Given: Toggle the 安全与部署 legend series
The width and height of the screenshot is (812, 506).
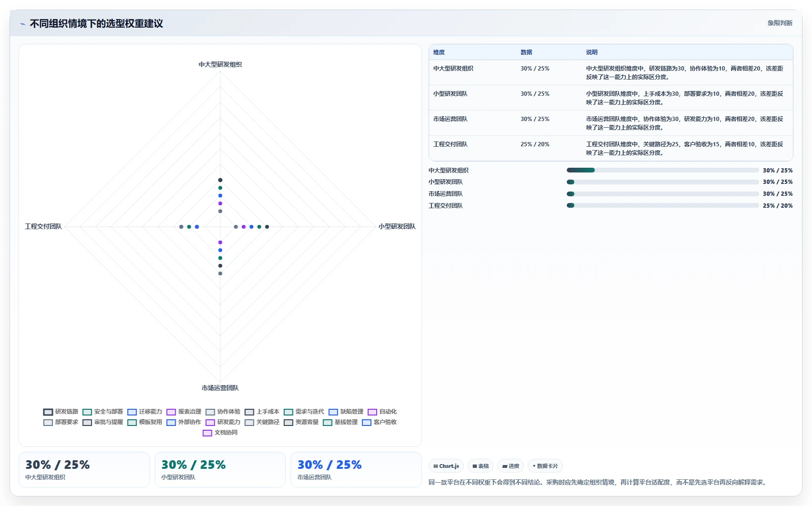Looking at the screenshot, I should click(x=102, y=412).
